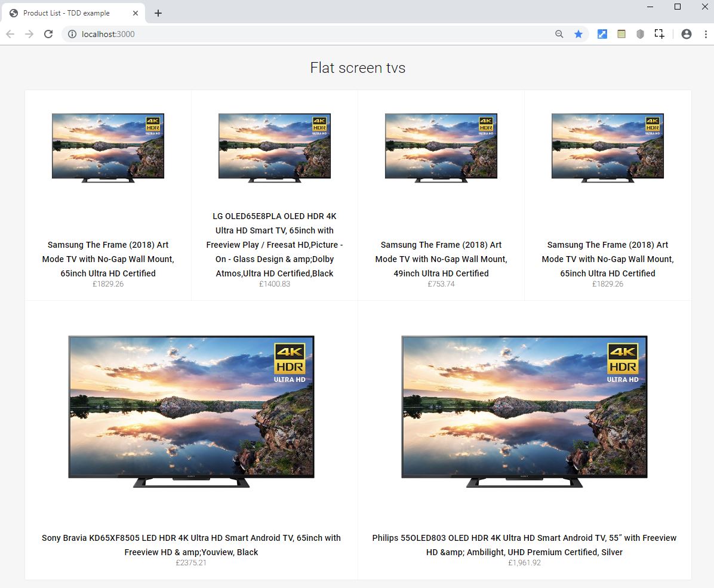This screenshot has height=588, width=714.
Task: Select the Philips 55OLED803 product title
Action: [x=524, y=545]
